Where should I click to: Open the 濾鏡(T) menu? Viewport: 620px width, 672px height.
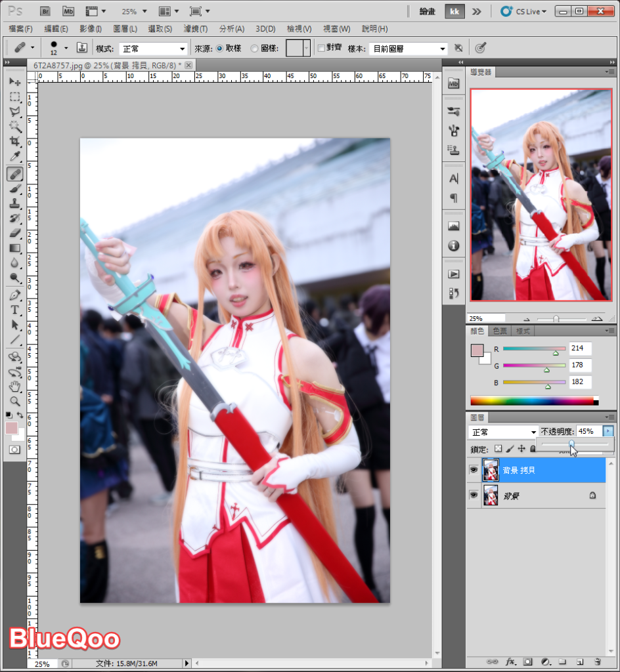195,29
